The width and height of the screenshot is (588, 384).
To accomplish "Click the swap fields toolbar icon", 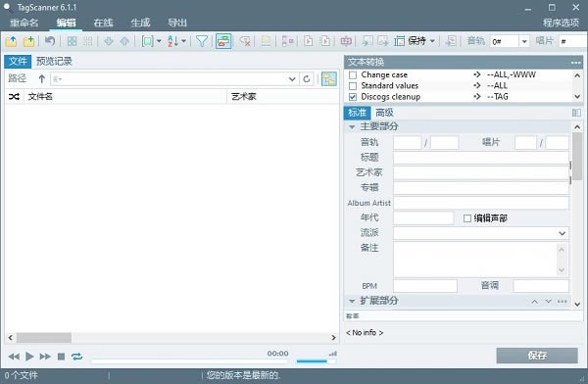I will tap(287, 41).
